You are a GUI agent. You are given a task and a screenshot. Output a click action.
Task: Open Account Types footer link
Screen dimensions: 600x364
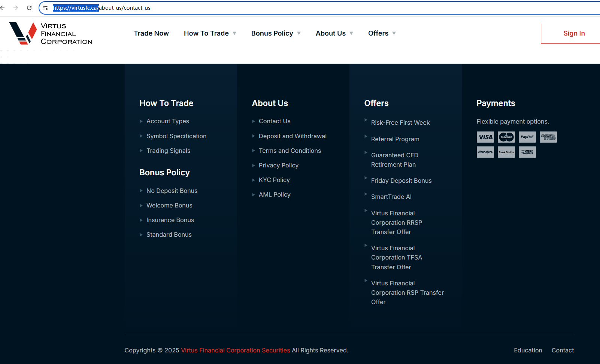pos(168,121)
